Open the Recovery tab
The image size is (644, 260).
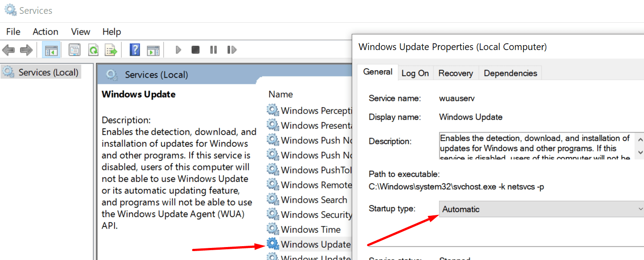pos(456,72)
